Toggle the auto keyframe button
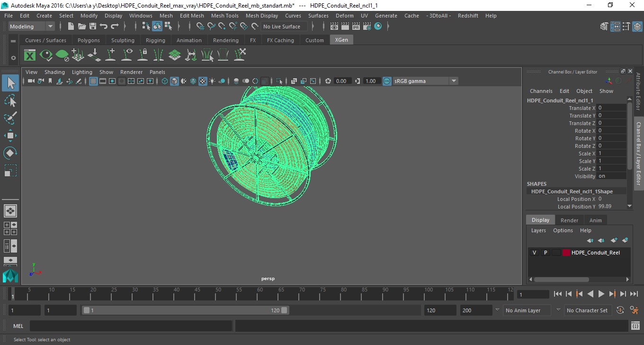Image resolution: width=644 pixels, height=345 pixels. point(620,310)
